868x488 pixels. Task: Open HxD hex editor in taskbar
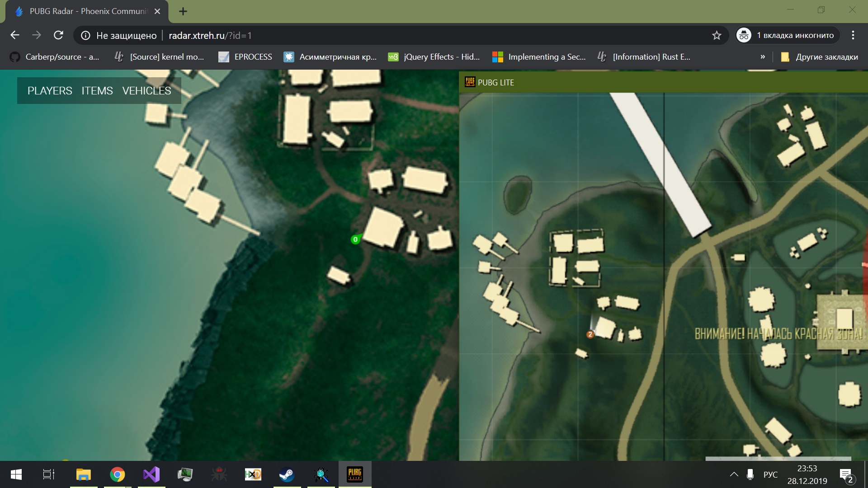point(253,474)
